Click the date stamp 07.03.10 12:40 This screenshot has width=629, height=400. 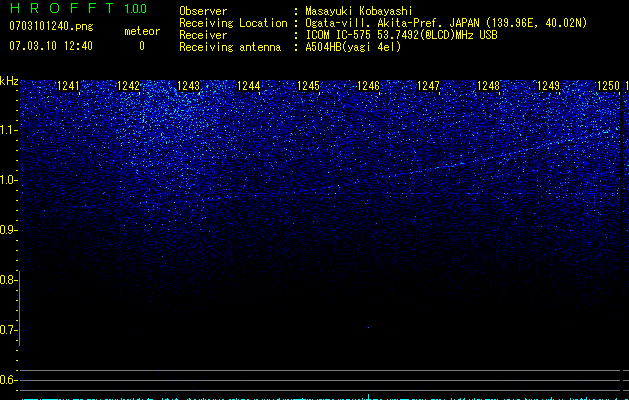click(51, 46)
